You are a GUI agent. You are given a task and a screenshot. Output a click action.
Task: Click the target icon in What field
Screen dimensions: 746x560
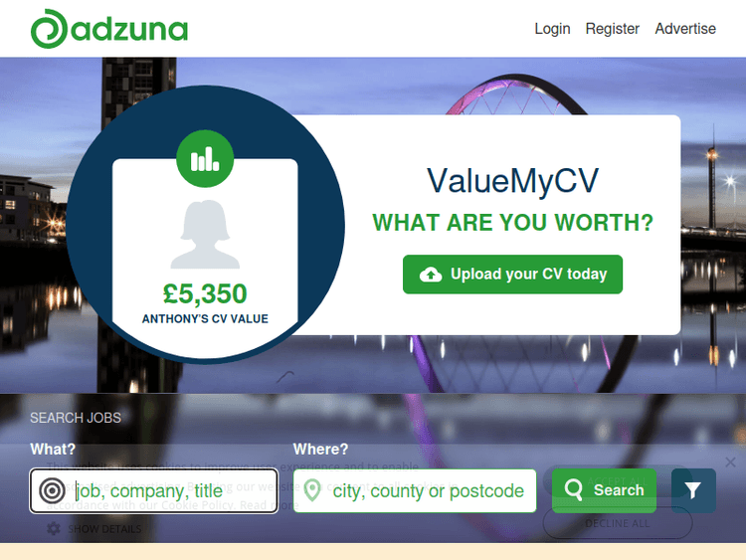point(52,490)
